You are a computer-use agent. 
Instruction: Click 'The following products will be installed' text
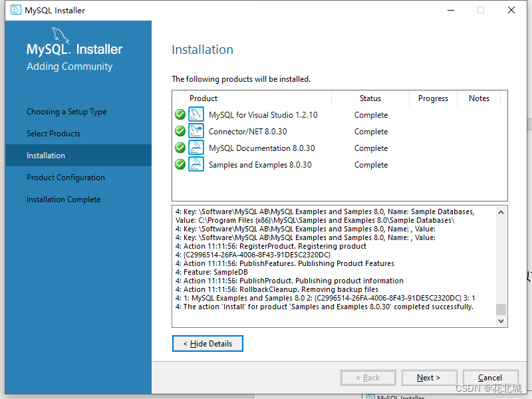[241, 79]
